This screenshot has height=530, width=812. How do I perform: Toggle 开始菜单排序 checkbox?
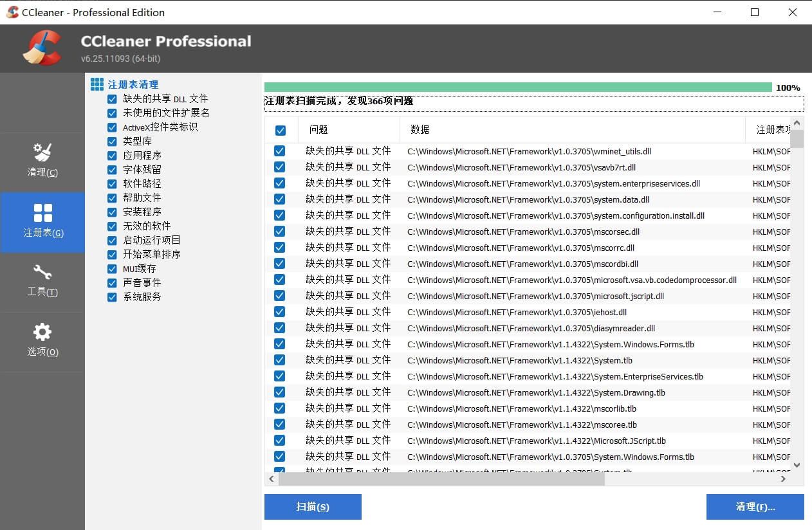pyautogui.click(x=112, y=255)
